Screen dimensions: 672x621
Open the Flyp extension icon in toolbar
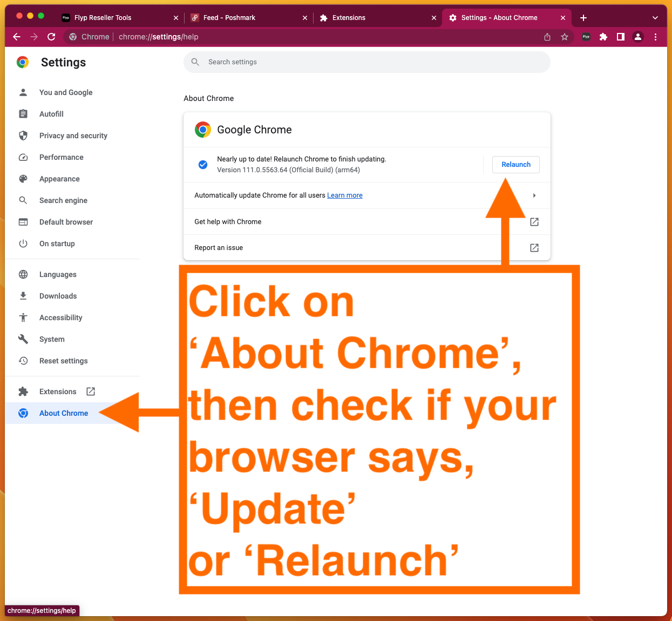click(x=586, y=37)
